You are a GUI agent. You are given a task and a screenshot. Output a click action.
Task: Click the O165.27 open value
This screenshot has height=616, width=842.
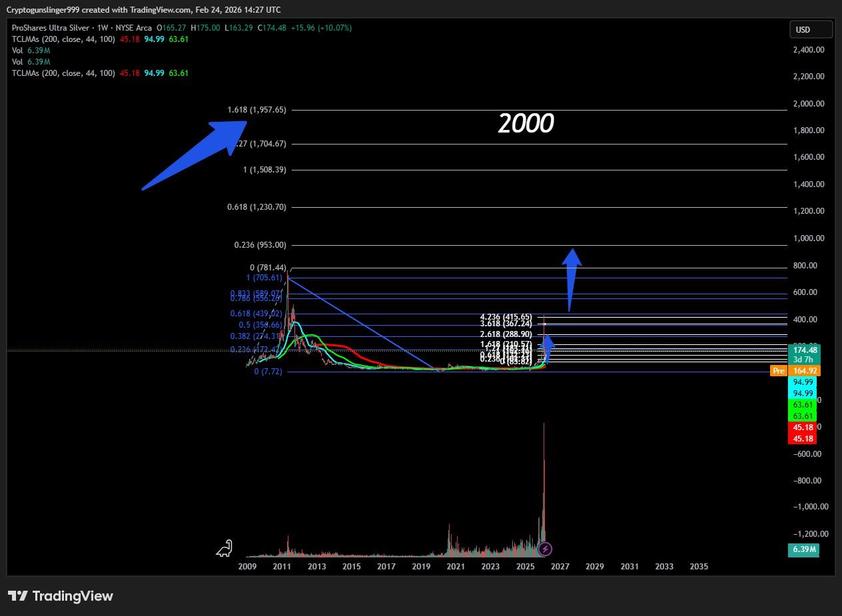click(x=171, y=28)
